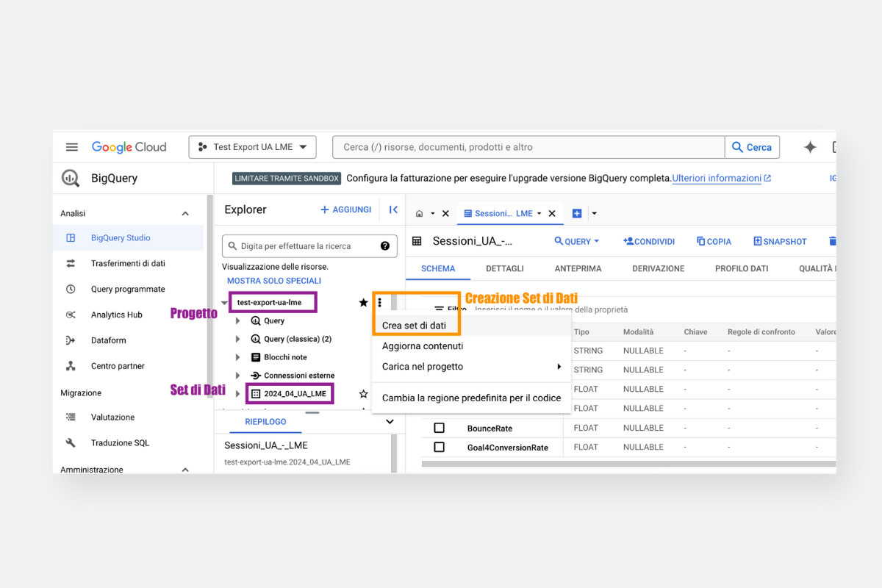
Task: Expand the 2024_04_UA_LME dataset node
Action: click(x=237, y=394)
